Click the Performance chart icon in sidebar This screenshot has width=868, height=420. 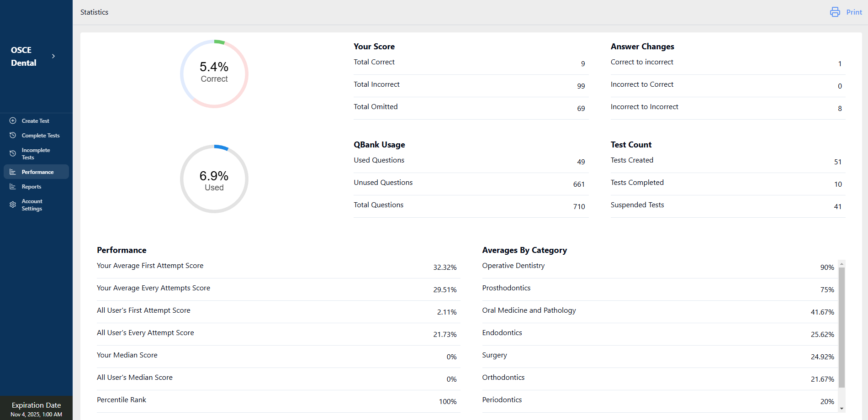click(13, 172)
